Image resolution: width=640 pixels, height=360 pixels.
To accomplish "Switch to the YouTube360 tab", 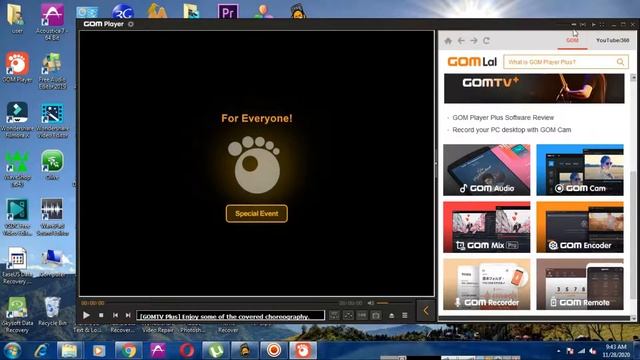I will pos(612,41).
